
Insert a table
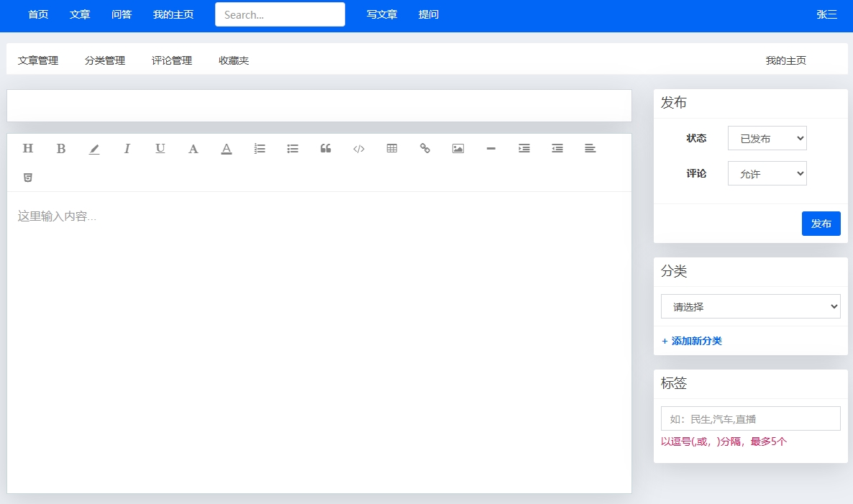pyautogui.click(x=392, y=148)
